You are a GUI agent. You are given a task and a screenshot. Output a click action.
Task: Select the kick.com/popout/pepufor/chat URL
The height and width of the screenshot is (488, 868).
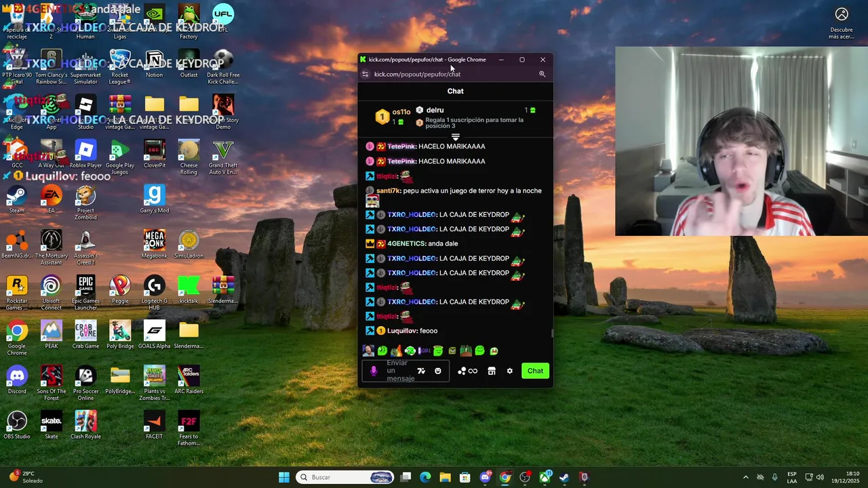point(417,74)
